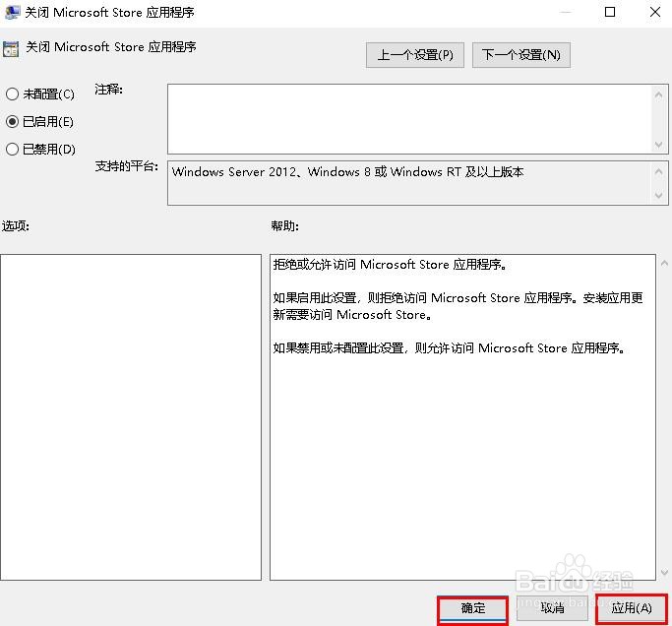Viewport: 672px width, 626px height.
Task: Maximize the policy dialog window
Action: point(610,12)
